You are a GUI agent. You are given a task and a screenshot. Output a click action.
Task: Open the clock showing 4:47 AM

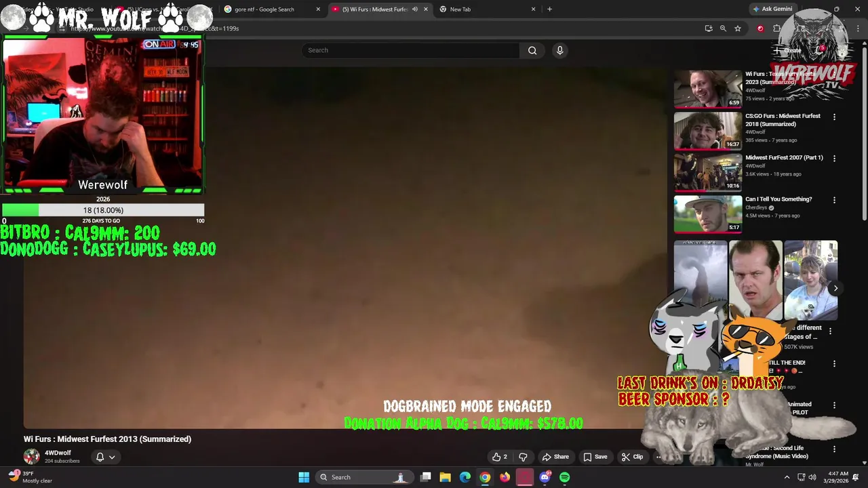(837, 477)
